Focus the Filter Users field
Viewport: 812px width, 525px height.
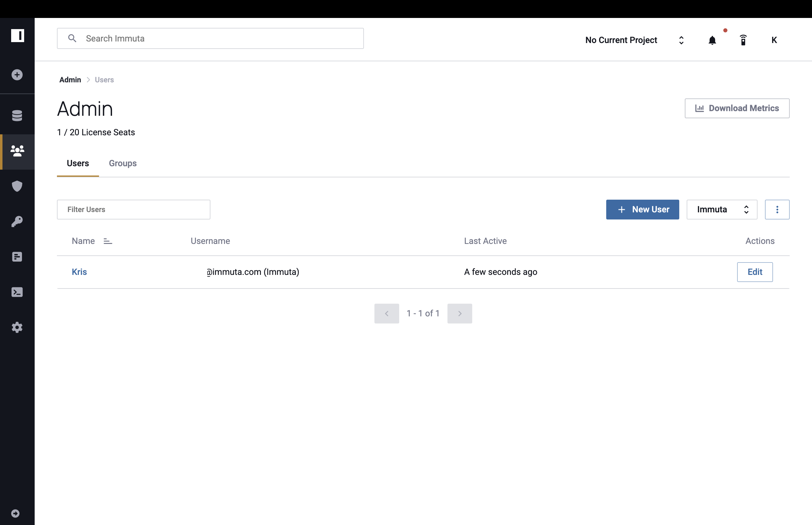coord(134,209)
